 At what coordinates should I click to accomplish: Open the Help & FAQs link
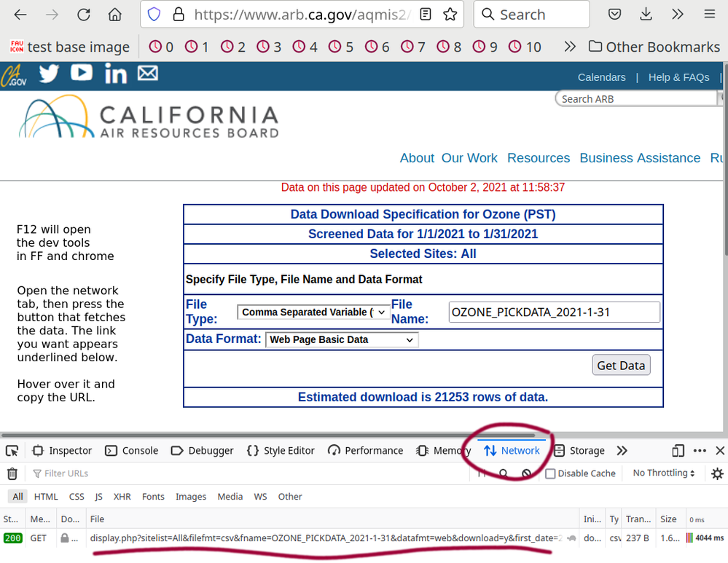[x=678, y=77]
